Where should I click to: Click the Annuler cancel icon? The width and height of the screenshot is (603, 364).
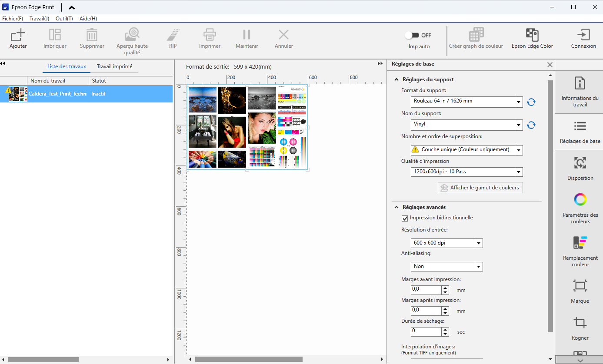tap(283, 35)
